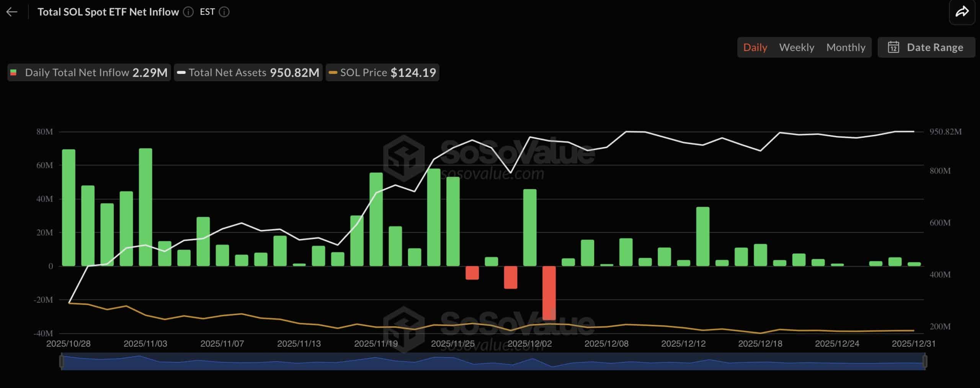This screenshot has height=388, width=980.
Task: Click the large red outflow bar
Action: coord(549,293)
